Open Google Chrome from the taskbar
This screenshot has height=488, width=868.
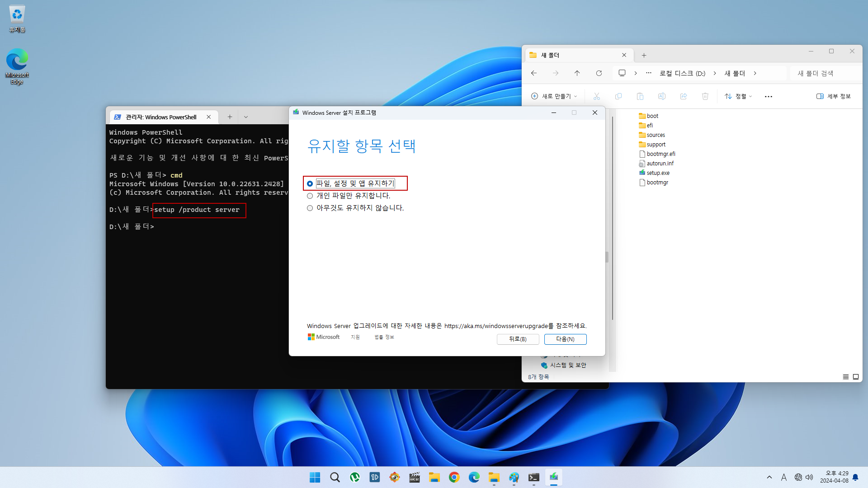[454, 477]
